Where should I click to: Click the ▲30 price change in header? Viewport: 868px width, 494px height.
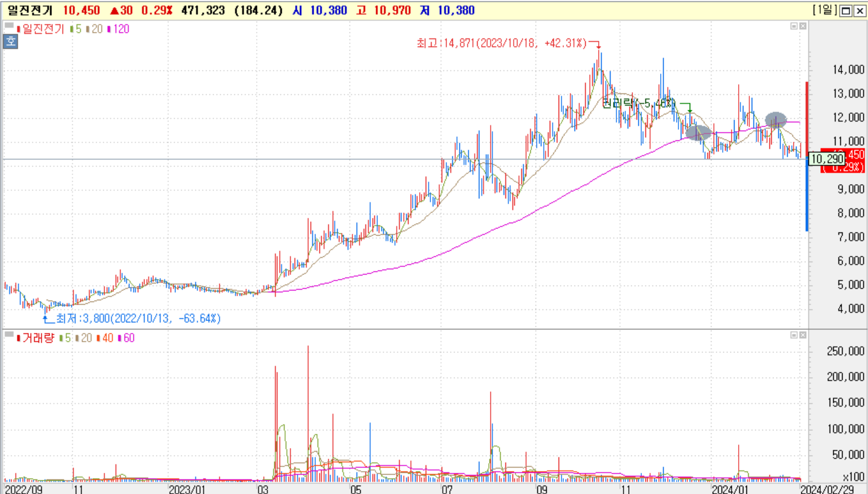pyautogui.click(x=121, y=11)
